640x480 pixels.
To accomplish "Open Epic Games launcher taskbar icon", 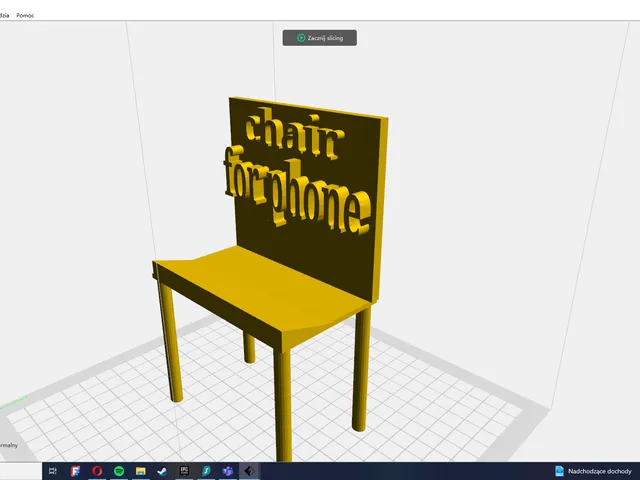I will tap(184, 471).
